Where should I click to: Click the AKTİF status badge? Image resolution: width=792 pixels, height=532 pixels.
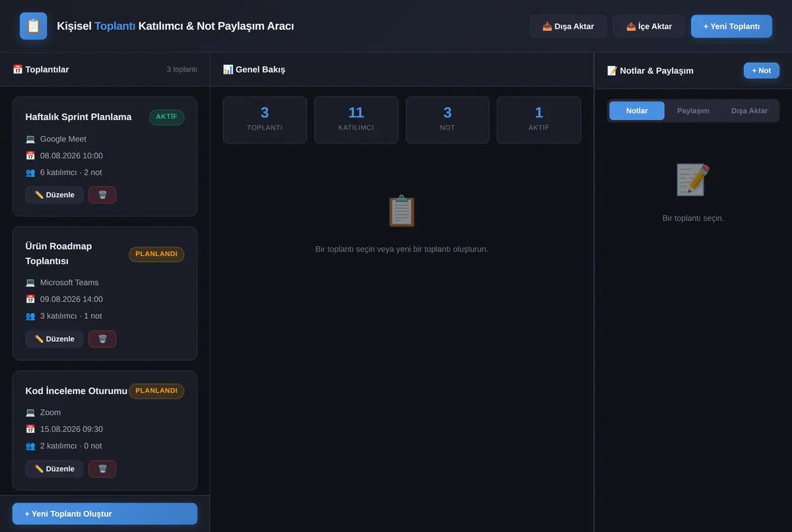pyautogui.click(x=166, y=117)
